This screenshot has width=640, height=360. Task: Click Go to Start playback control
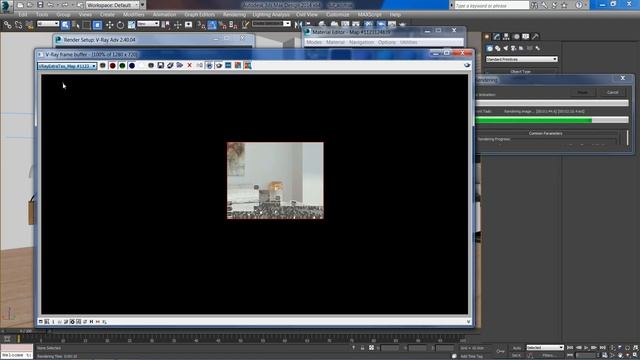click(570, 348)
